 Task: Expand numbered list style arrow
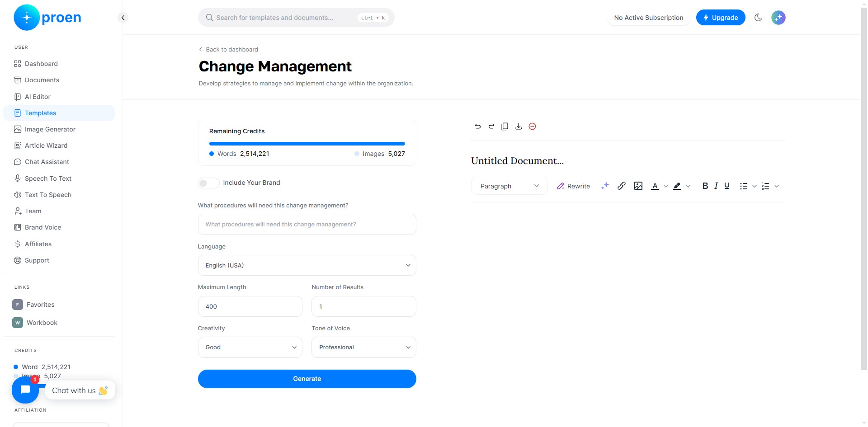(777, 186)
